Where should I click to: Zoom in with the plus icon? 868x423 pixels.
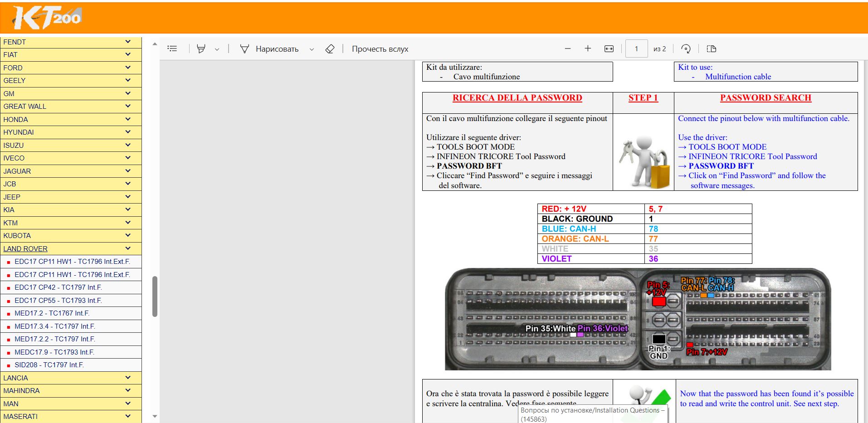click(x=588, y=49)
